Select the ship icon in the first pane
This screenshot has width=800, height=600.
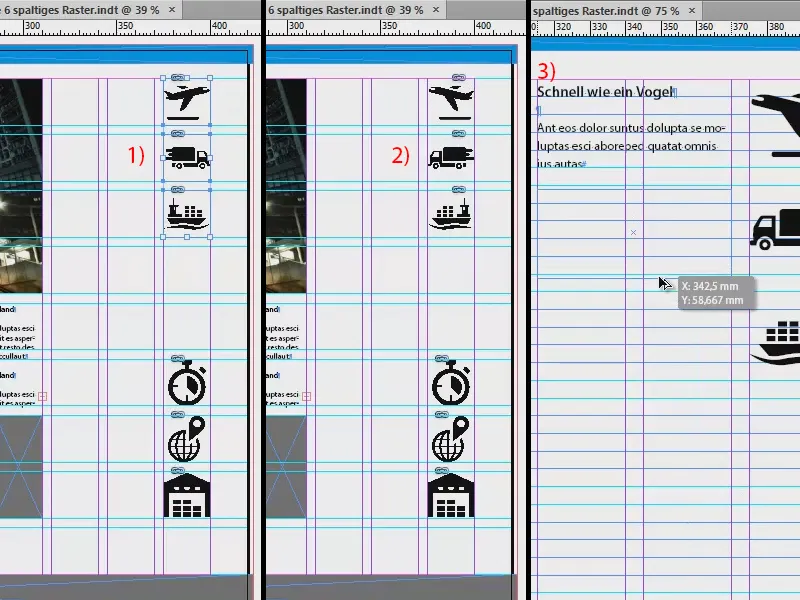186,215
